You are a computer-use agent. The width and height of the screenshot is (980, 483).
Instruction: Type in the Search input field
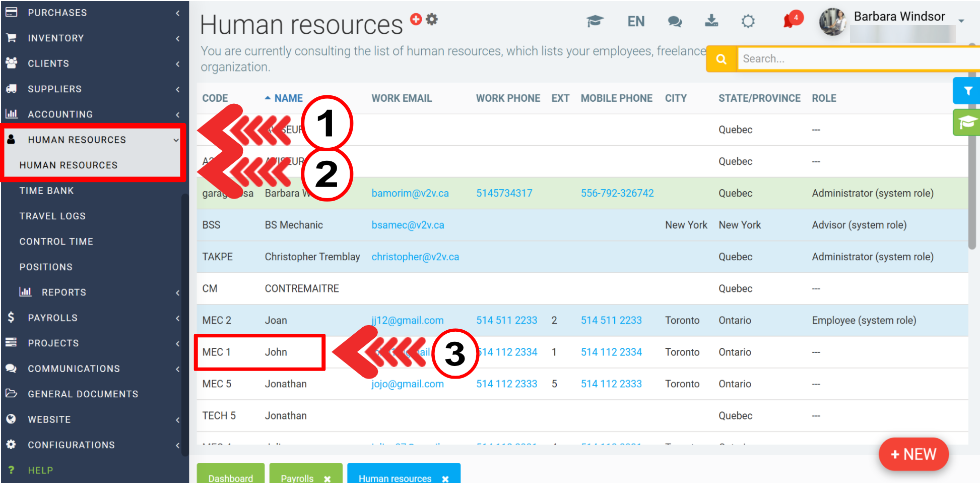tap(857, 59)
